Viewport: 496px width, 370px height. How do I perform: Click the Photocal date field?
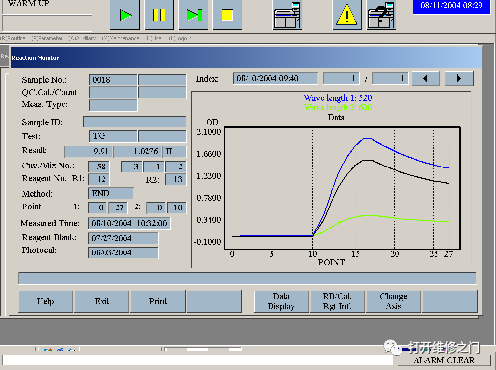pos(123,253)
